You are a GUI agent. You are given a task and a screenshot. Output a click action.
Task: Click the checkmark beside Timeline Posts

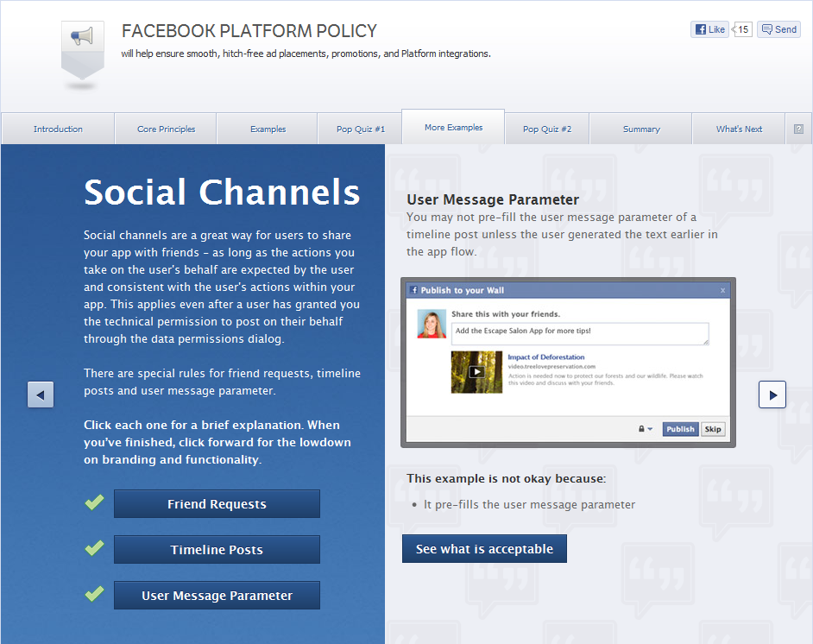tap(94, 548)
